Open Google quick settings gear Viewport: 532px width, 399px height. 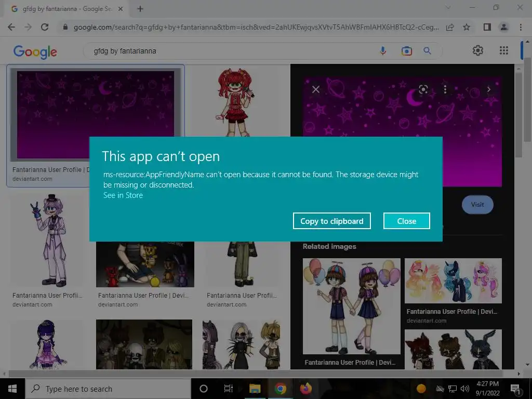[x=478, y=50]
